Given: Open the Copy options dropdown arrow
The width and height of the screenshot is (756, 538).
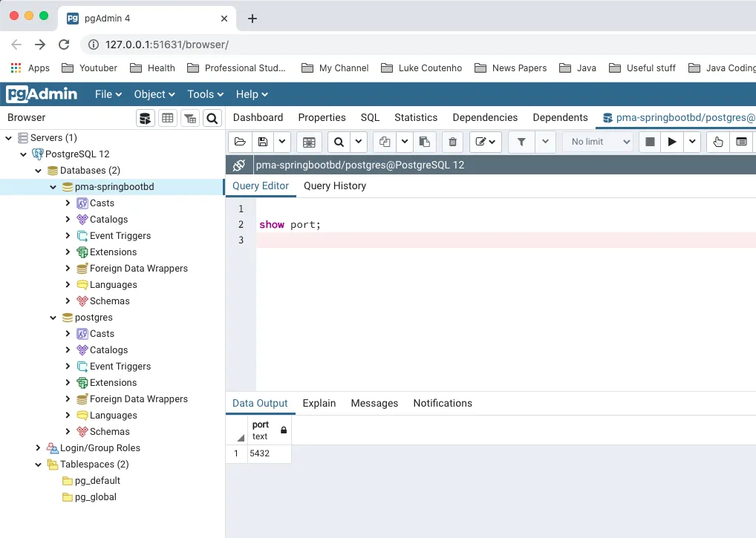Looking at the screenshot, I should coord(405,142).
